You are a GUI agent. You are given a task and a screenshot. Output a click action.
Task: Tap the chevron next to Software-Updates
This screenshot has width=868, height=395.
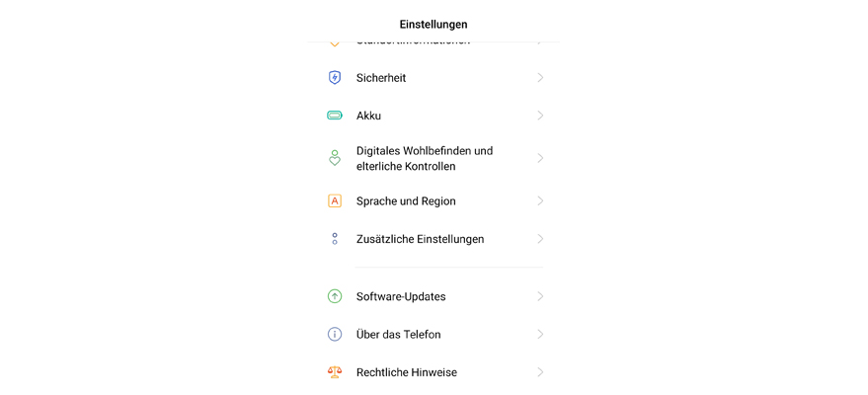[540, 296]
